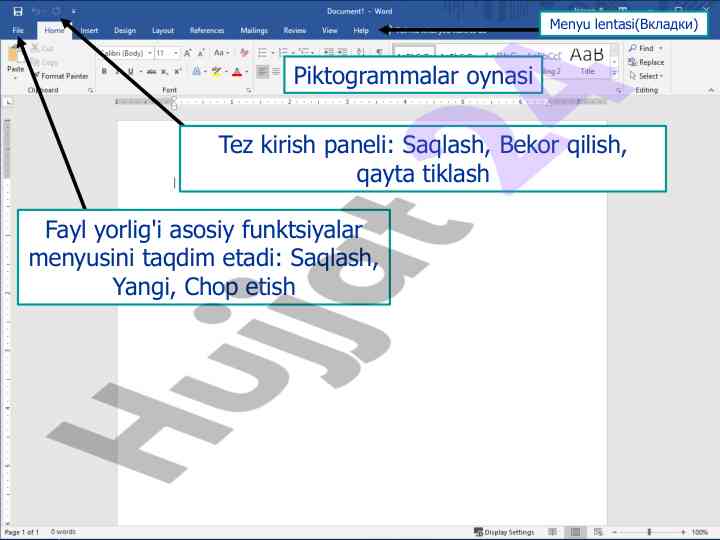This screenshot has width=720, height=540.
Task: Toggle Subscript formatting
Action: point(164,72)
